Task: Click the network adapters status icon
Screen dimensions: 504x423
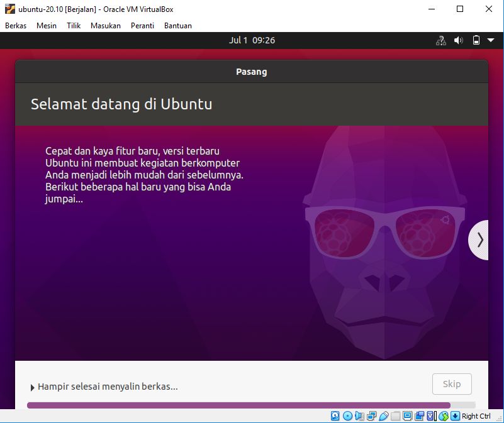Action: [372, 416]
